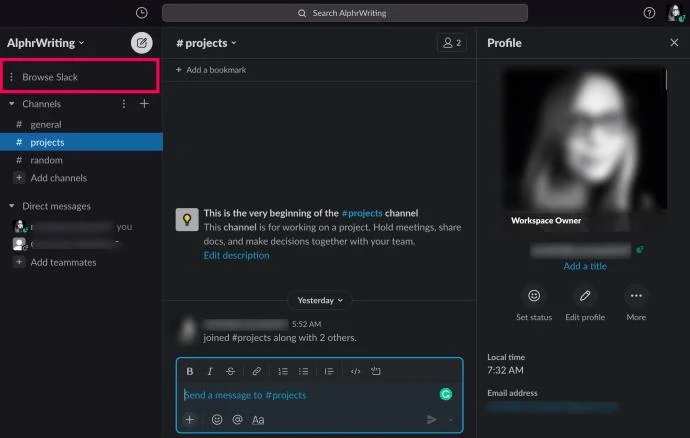This screenshot has width=690, height=438.
Task: Click the #projects link in intro text
Action: click(362, 213)
